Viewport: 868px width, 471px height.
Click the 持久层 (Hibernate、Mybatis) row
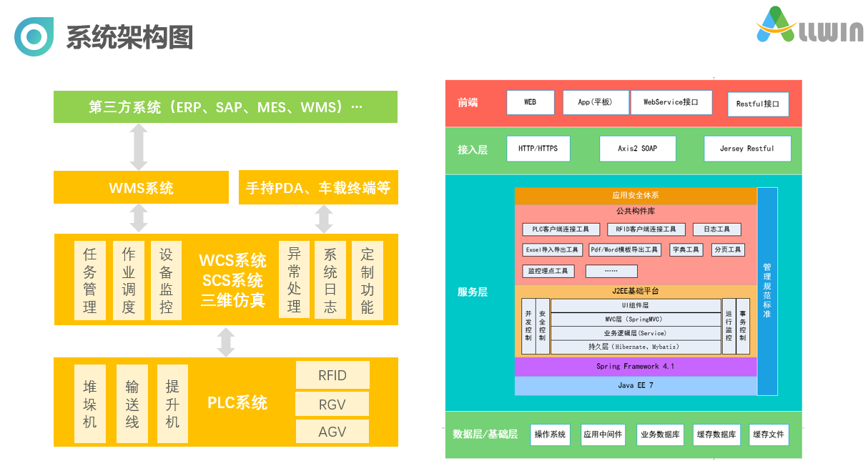[x=636, y=347]
